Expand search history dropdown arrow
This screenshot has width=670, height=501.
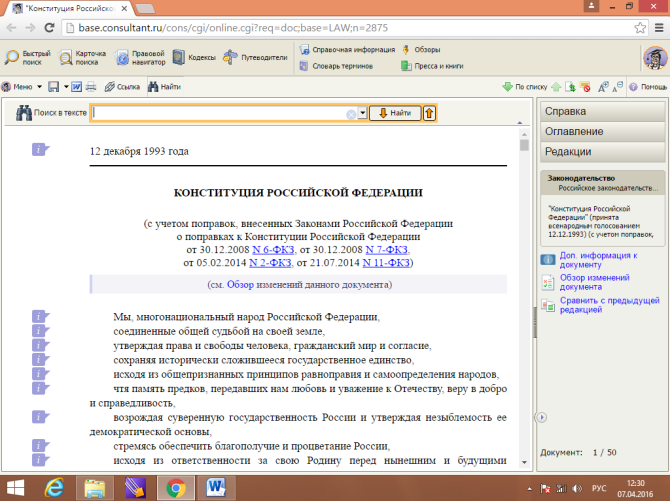click(362, 113)
